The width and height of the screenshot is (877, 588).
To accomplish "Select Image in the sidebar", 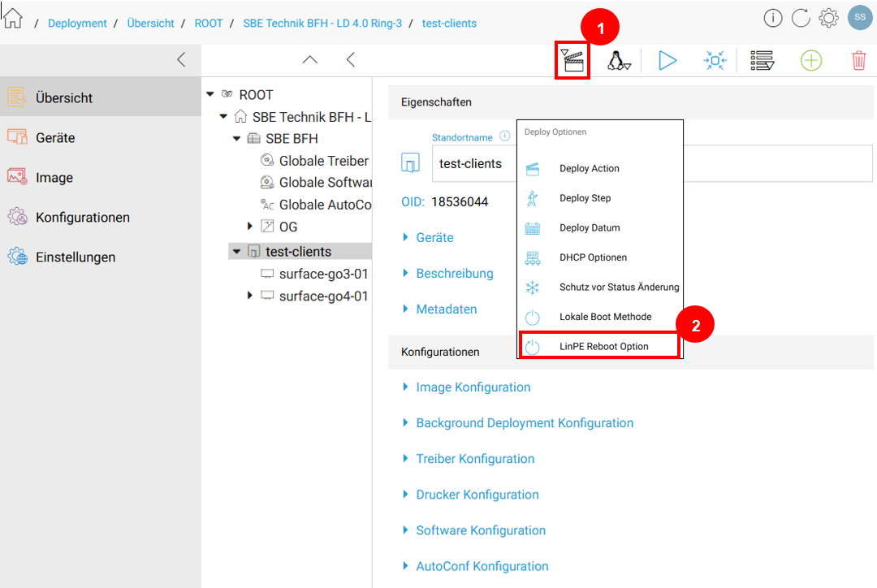I will click(101, 177).
